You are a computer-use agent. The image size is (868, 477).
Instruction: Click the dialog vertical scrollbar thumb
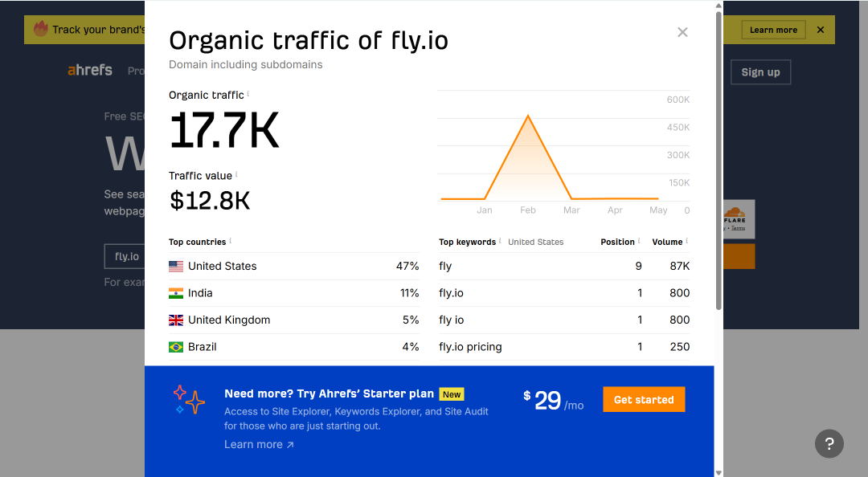coord(719,161)
